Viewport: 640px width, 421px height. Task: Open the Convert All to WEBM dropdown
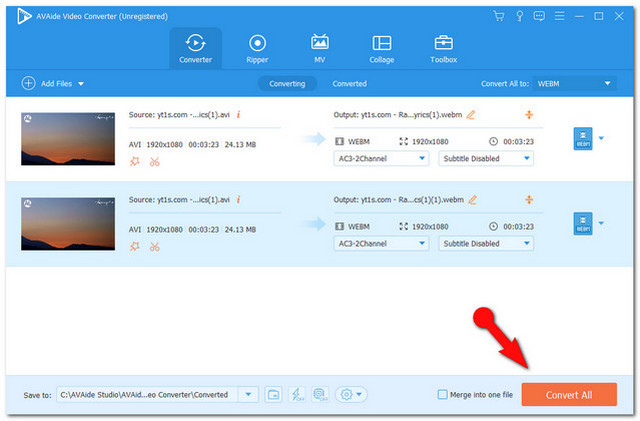(575, 84)
